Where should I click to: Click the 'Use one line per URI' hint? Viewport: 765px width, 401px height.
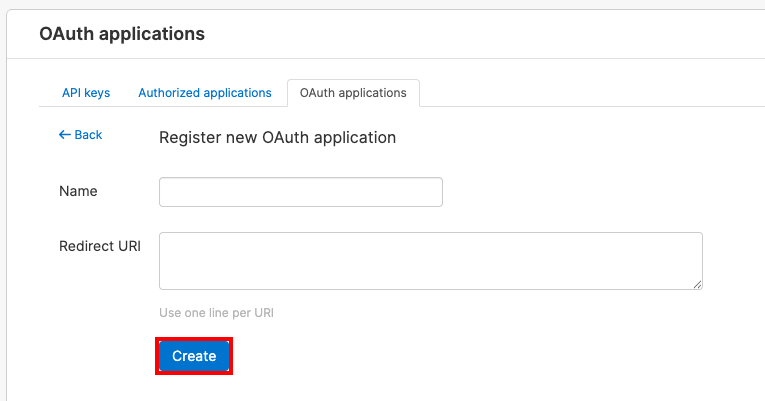pyautogui.click(x=216, y=313)
